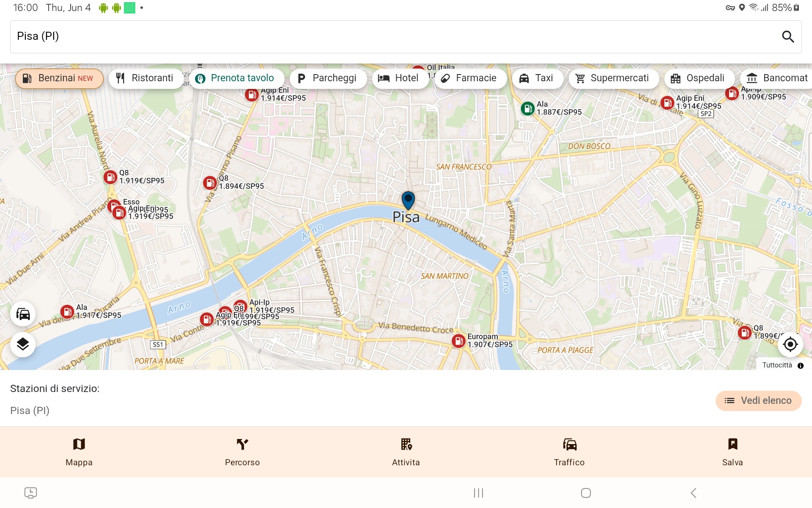Tap the Lungarno Mediceo street label
Image resolution: width=812 pixels, height=508 pixels.
coord(456,232)
